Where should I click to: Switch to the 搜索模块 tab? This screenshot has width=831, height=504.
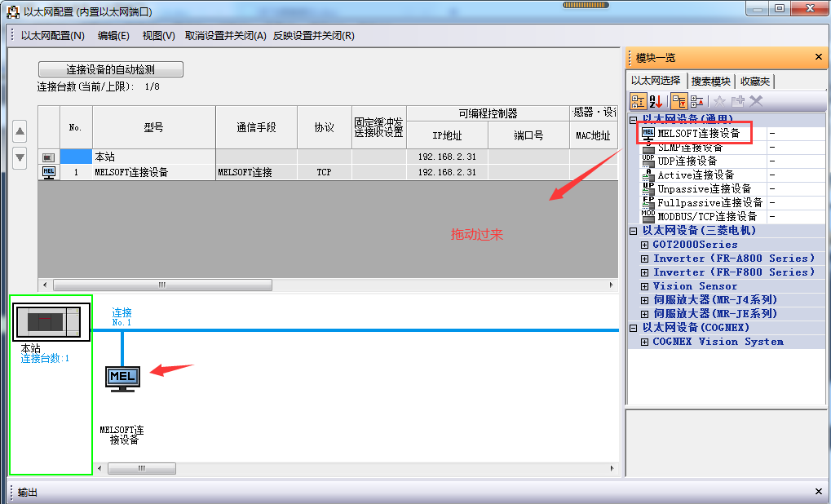coord(710,81)
